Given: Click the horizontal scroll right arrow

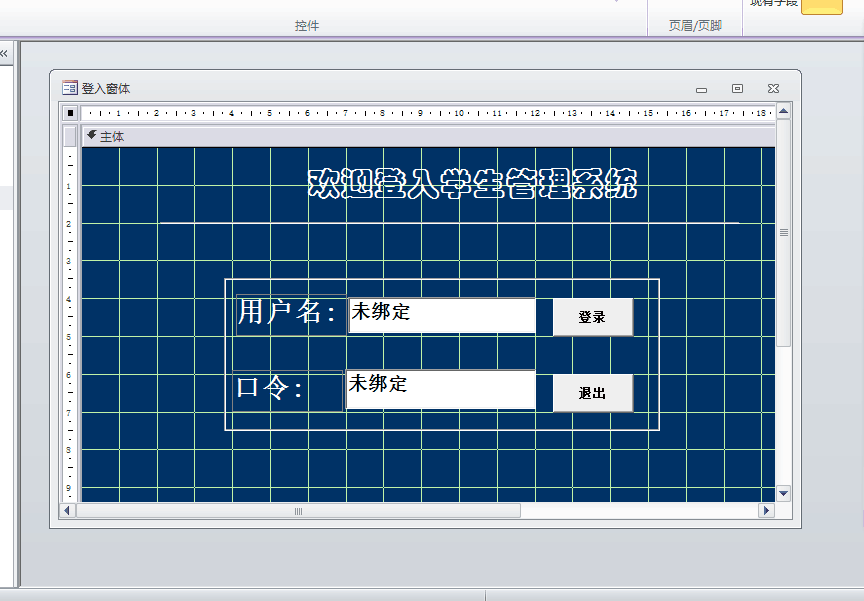Looking at the screenshot, I should pyautogui.click(x=767, y=511).
